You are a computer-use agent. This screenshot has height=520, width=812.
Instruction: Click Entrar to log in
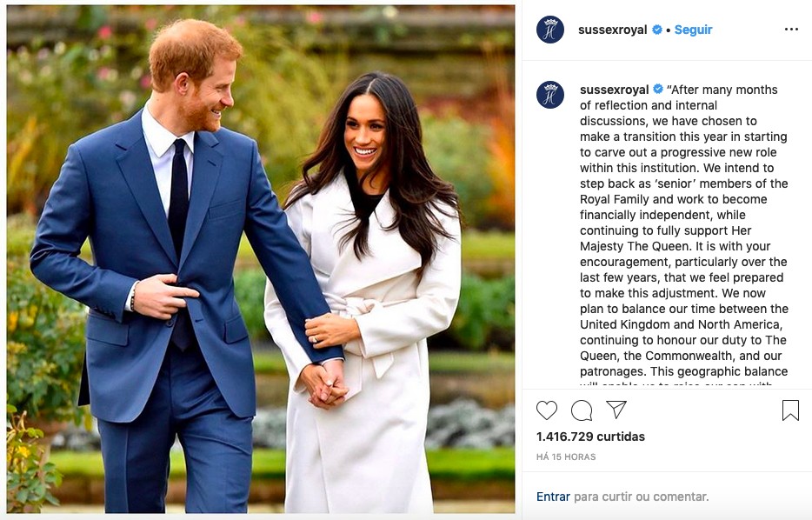[x=553, y=497]
